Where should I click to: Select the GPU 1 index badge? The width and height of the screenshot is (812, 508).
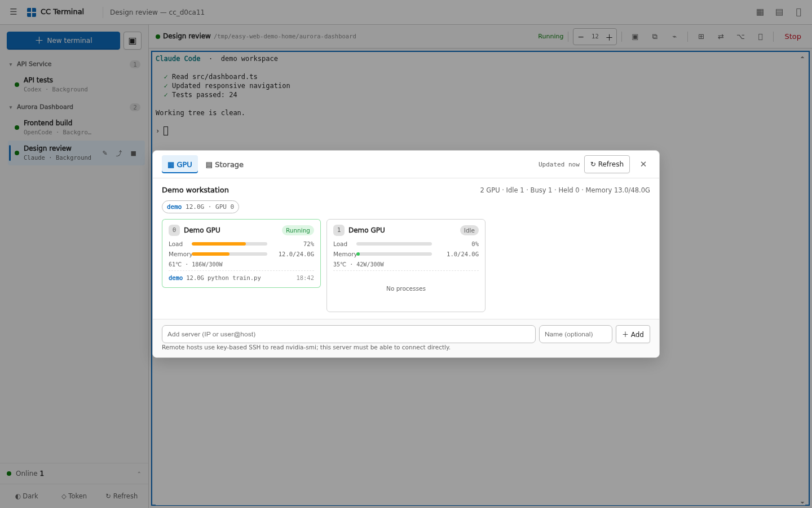click(x=339, y=230)
